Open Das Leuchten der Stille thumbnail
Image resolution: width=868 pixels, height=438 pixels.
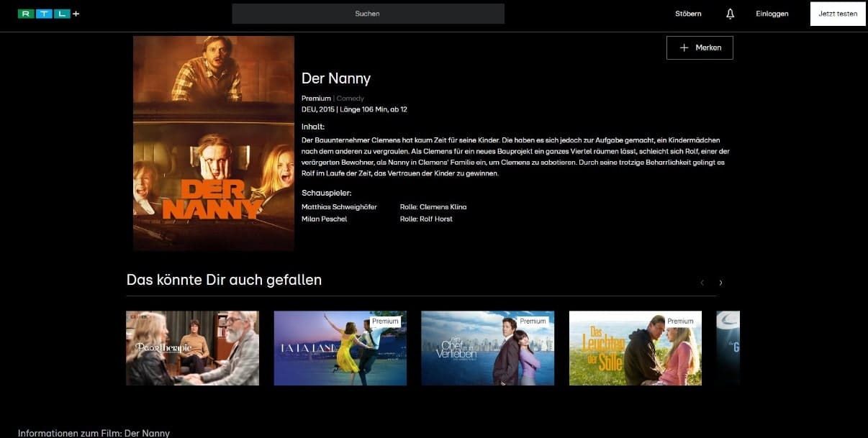coord(636,348)
